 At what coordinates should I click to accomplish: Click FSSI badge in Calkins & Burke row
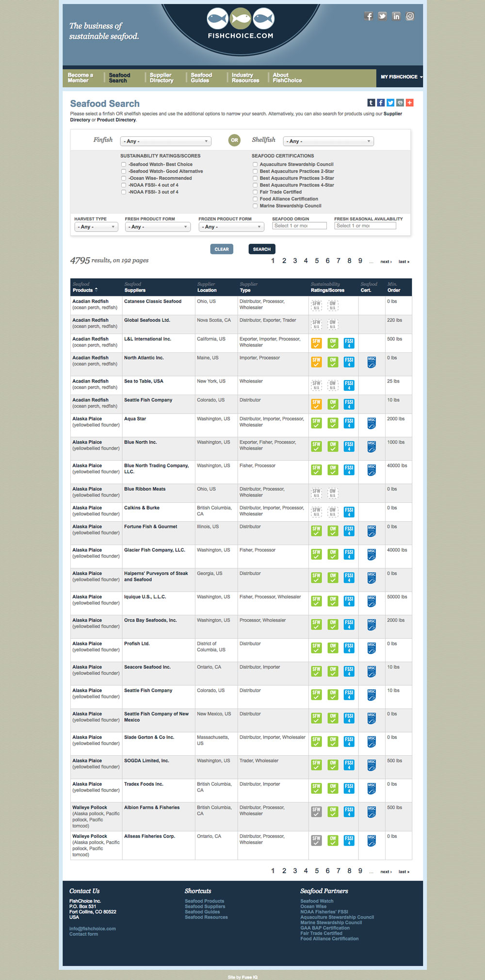(349, 512)
